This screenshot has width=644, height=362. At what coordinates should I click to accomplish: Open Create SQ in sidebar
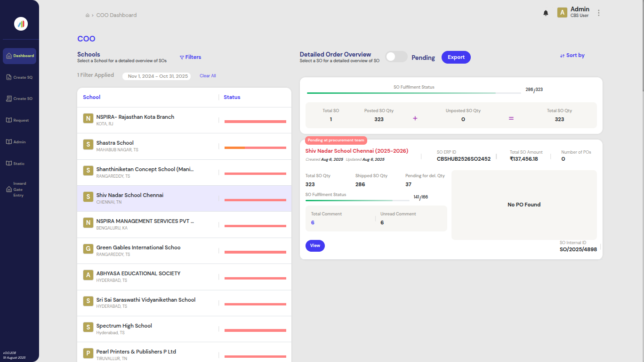click(19, 77)
